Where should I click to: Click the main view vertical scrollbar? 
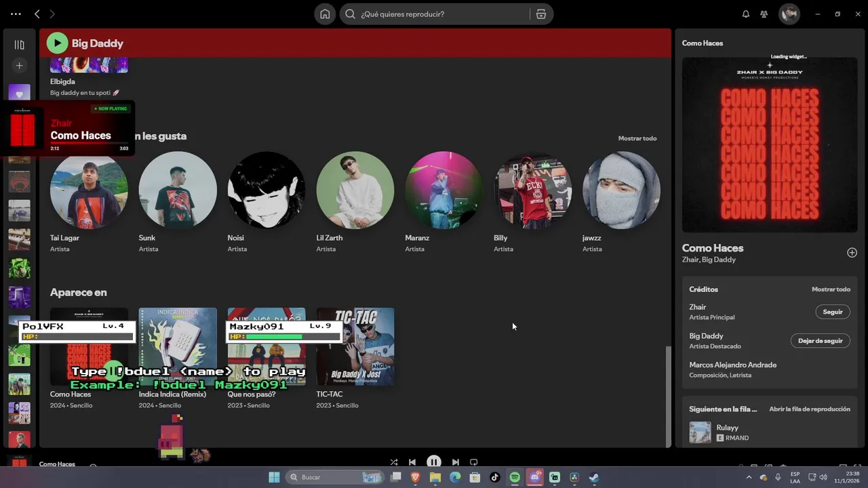[x=669, y=396]
